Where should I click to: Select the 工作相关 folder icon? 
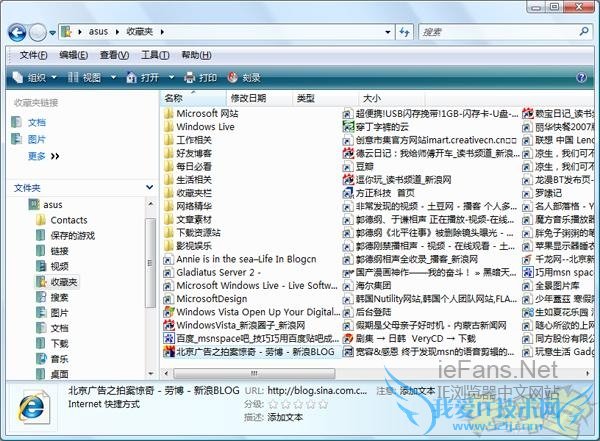coord(168,140)
